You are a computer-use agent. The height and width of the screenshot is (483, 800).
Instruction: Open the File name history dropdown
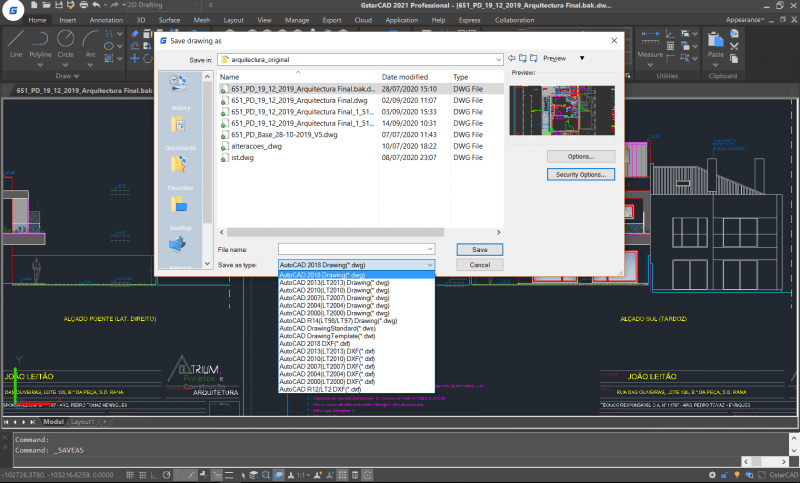click(x=430, y=248)
